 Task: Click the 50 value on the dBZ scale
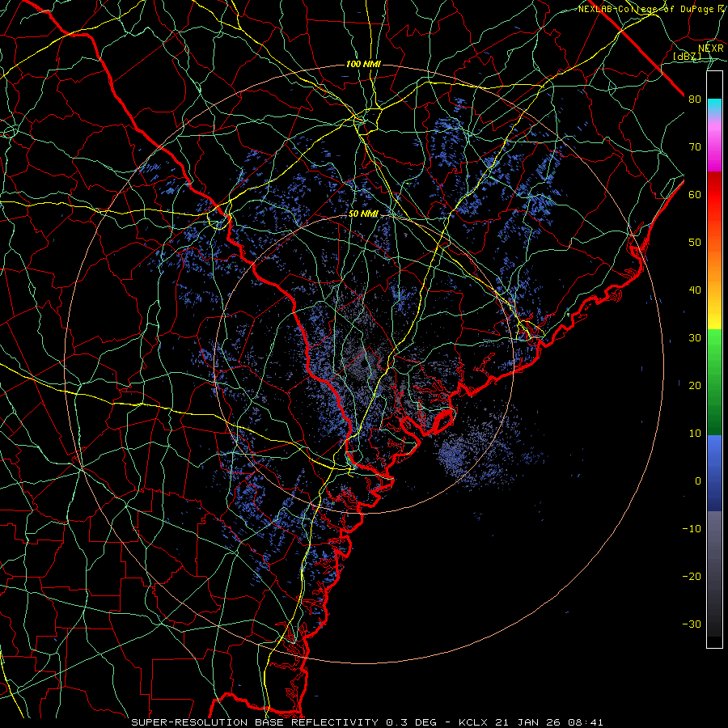695,243
